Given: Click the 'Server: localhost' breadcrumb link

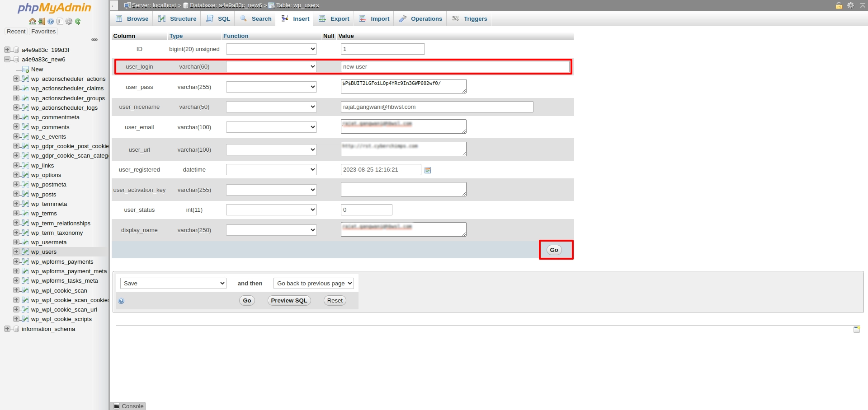Looking at the screenshot, I should coord(154,5).
